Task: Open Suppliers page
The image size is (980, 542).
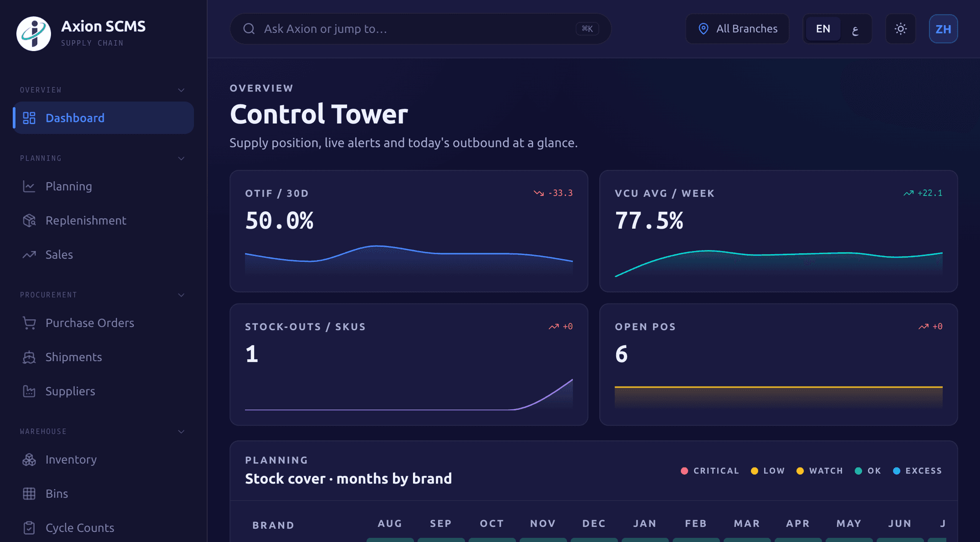Action: click(103, 391)
